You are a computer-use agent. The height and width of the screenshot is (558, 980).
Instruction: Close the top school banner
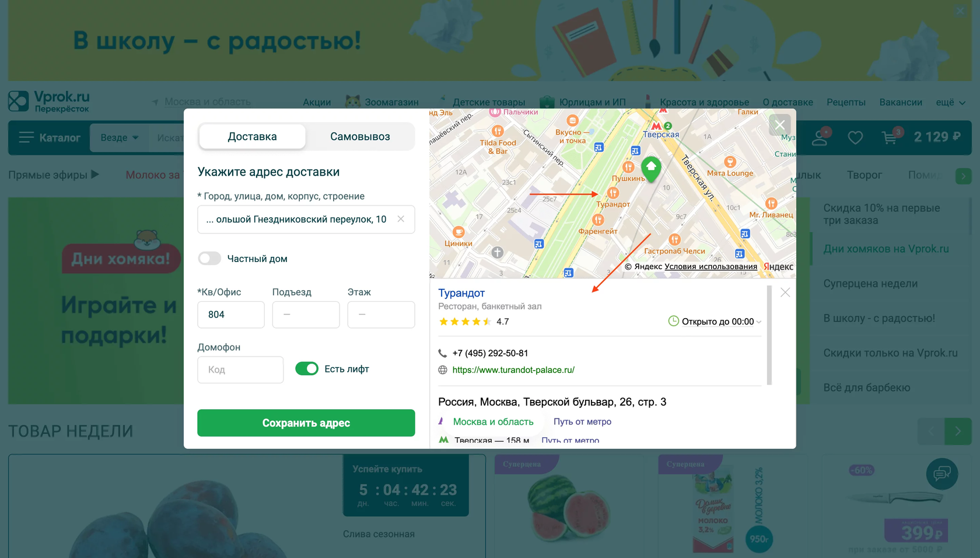point(960,11)
